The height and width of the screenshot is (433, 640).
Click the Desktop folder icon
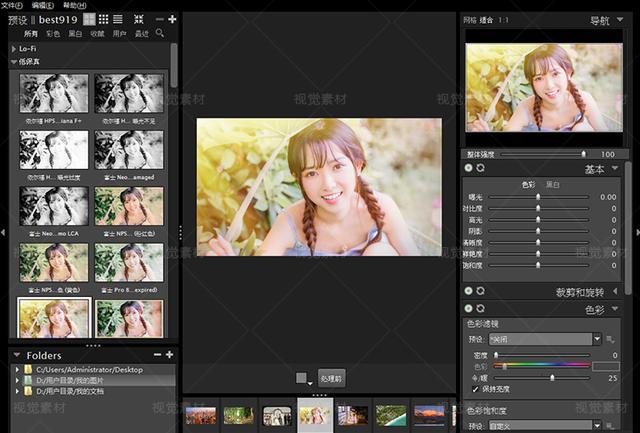point(28,370)
